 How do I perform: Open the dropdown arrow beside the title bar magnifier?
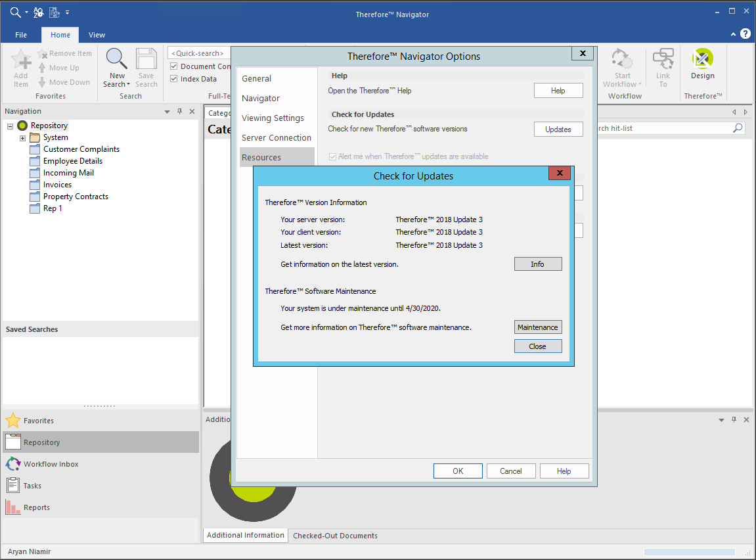point(26,12)
